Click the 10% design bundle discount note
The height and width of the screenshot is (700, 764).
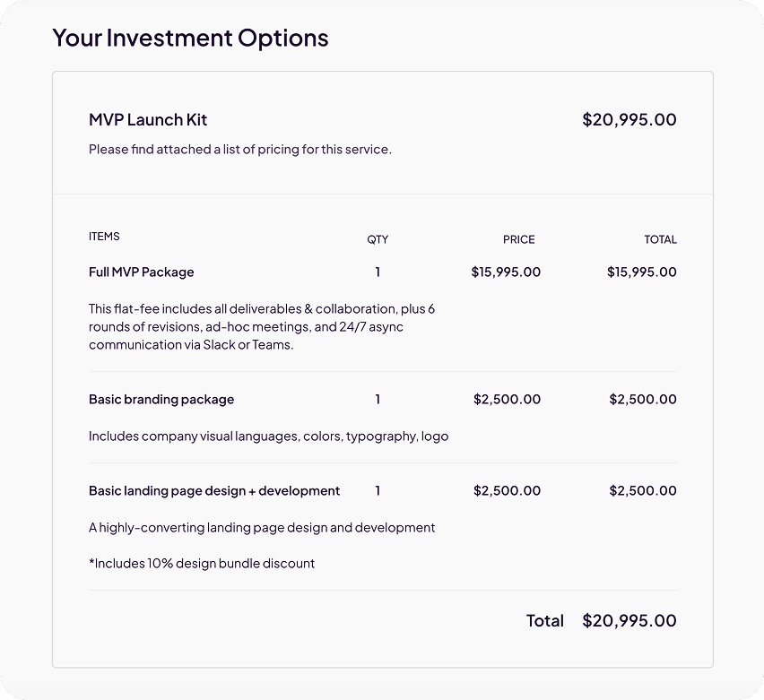(202, 564)
